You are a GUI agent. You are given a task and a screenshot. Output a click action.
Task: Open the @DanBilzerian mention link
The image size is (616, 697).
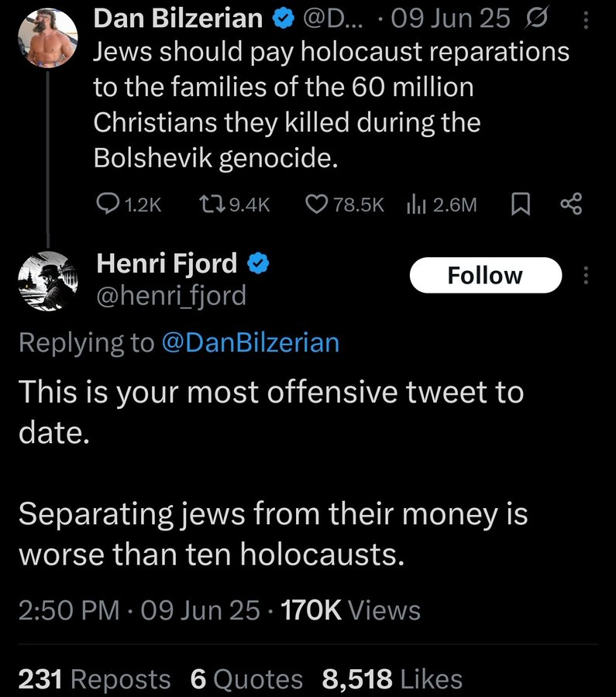point(249,342)
